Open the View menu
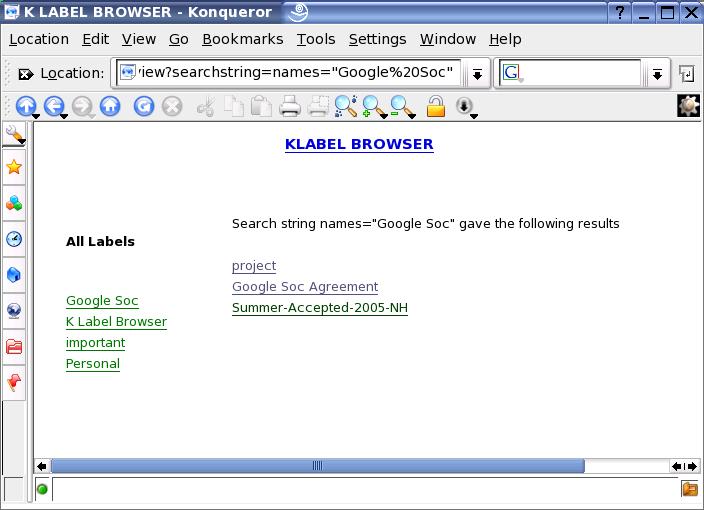 coord(139,40)
